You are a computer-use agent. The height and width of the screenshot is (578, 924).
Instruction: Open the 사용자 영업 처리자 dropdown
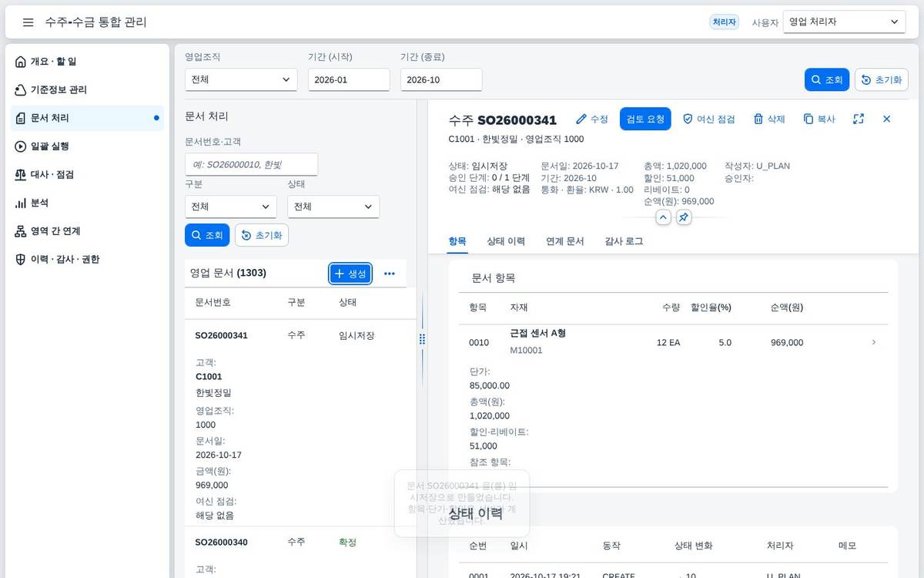coord(844,22)
